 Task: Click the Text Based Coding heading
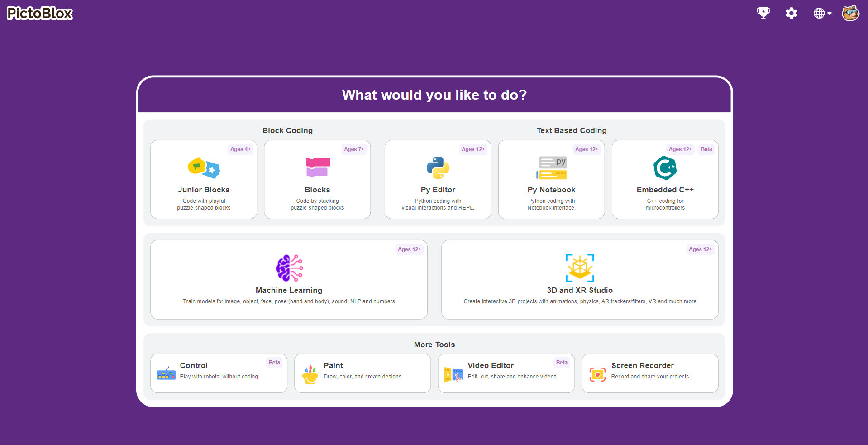click(572, 130)
